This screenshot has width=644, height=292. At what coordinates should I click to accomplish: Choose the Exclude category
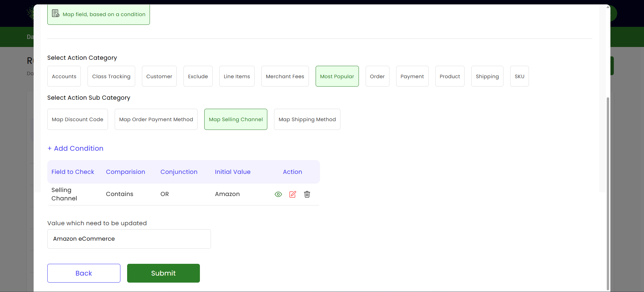(198, 76)
